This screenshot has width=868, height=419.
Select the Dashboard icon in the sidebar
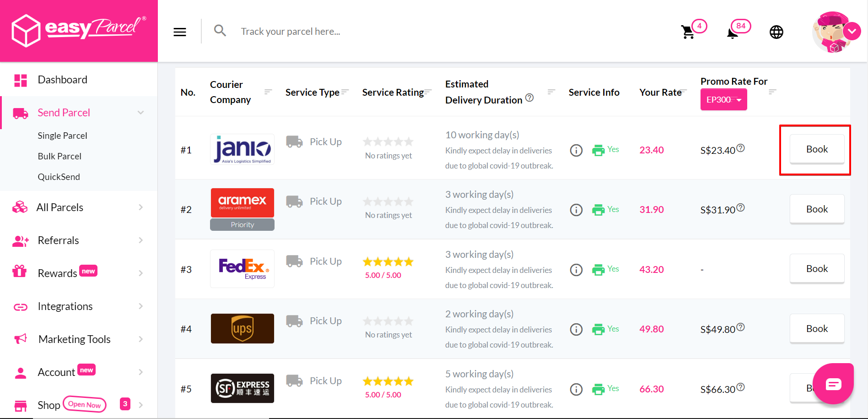pyautogui.click(x=20, y=80)
